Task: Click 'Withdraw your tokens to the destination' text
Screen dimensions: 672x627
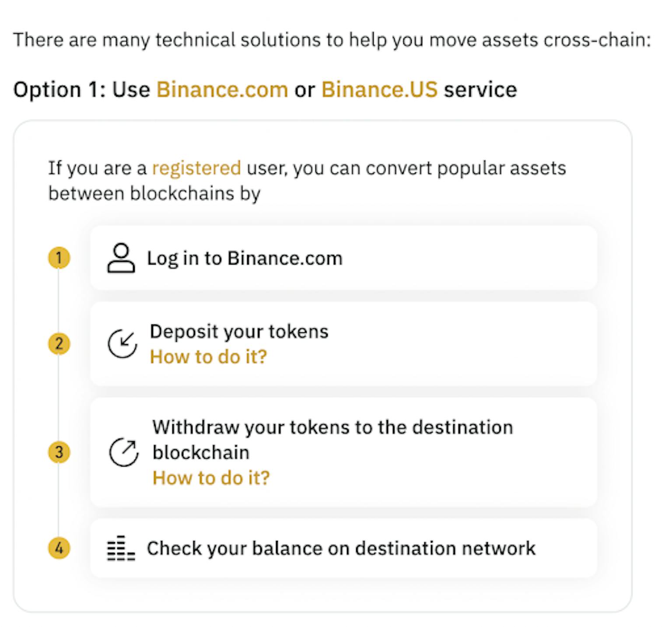Action: click(332, 428)
